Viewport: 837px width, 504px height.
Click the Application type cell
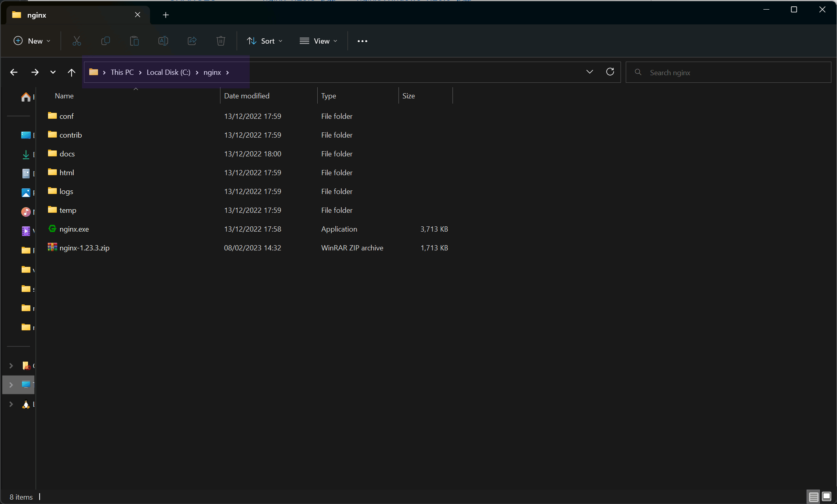(x=339, y=229)
